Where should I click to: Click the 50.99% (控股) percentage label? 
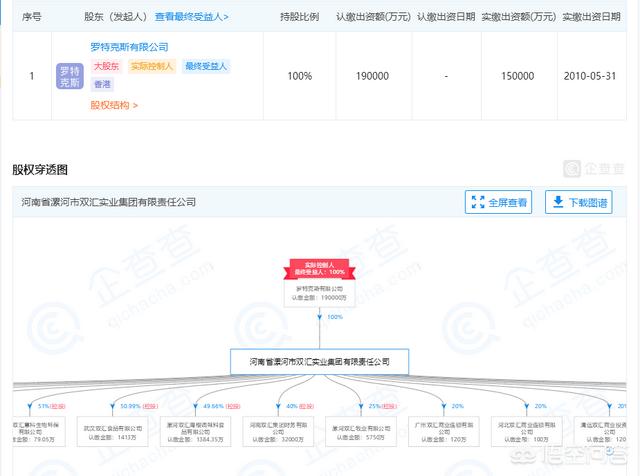coord(139,406)
